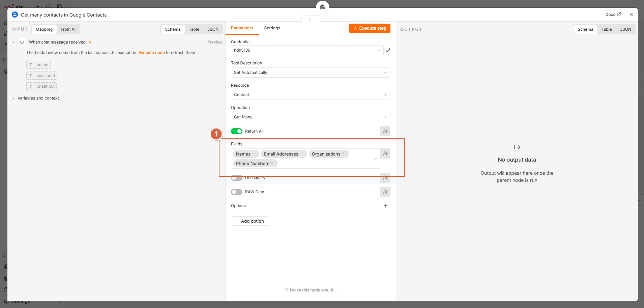Click the Google Contacts node icon
The height and width of the screenshot is (308, 644).
[x=15, y=15]
